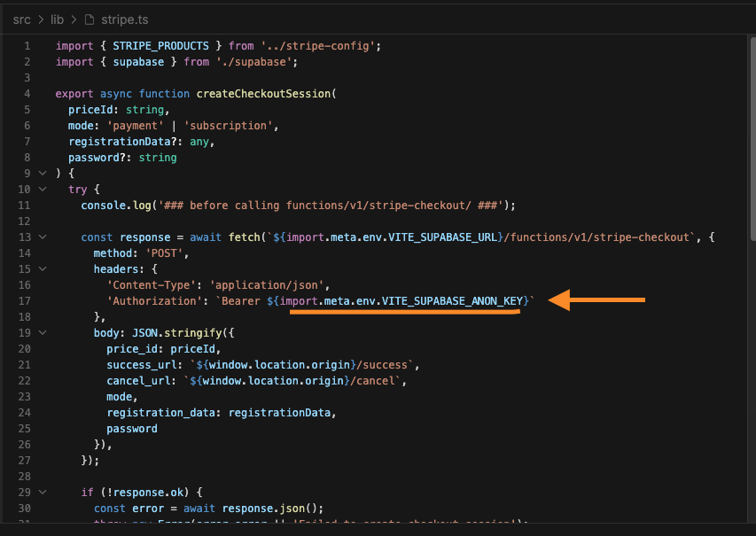The width and height of the screenshot is (756, 536).
Task: Click the vertical scrollbar thumb
Action: 752,140
